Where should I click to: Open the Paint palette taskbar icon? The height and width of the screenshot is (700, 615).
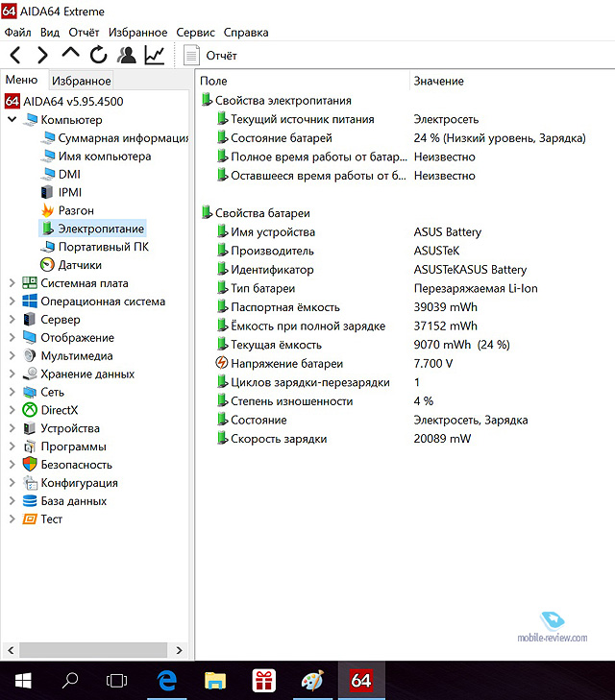(312, 681)
